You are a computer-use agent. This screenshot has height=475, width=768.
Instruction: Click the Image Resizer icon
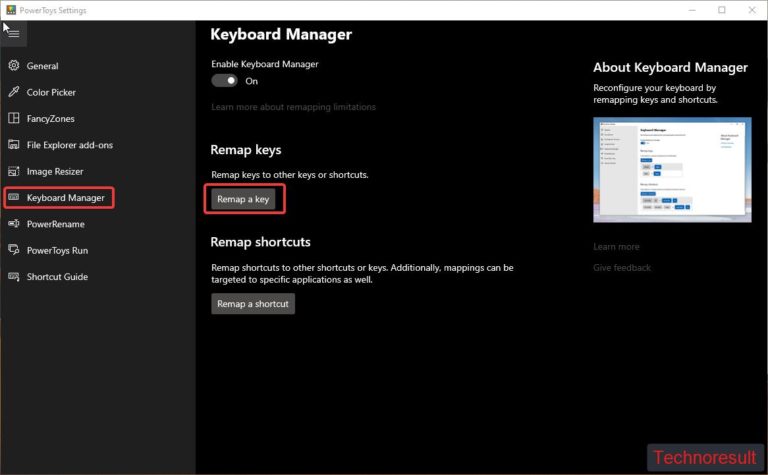(x=14, y=171)
